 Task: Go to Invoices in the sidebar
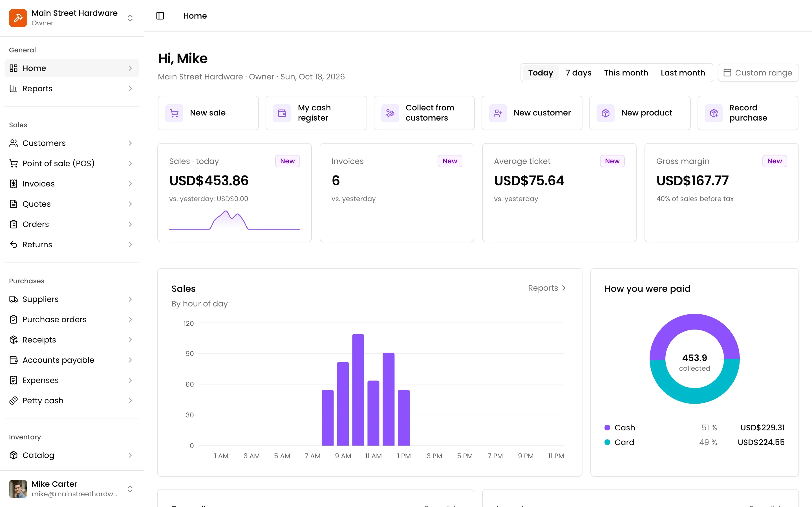72,183
